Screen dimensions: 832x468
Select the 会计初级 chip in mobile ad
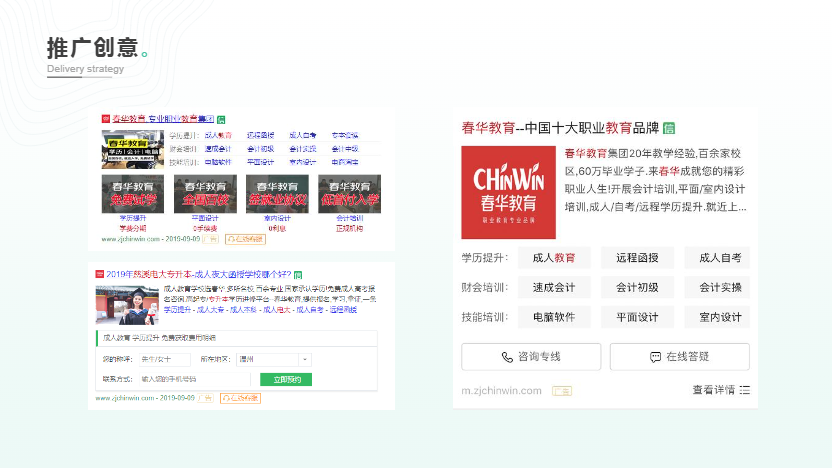pos(637,288)
